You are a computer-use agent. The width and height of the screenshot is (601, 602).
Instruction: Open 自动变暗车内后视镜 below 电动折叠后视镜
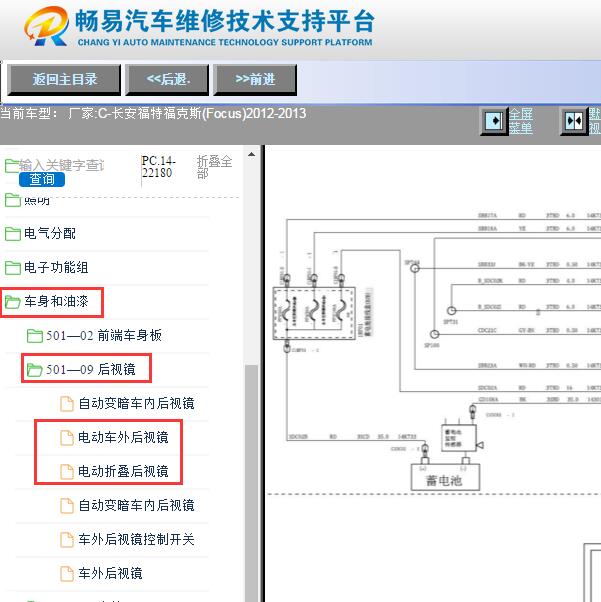coord(136,505)
